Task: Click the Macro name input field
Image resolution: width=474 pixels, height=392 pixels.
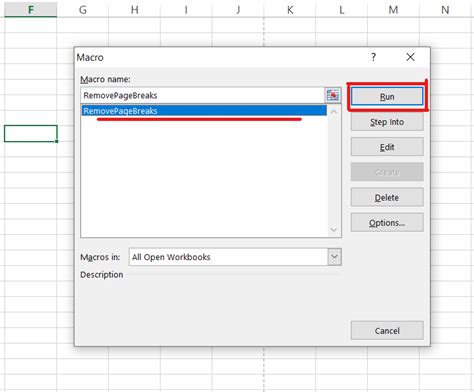Action: [202, 95]
